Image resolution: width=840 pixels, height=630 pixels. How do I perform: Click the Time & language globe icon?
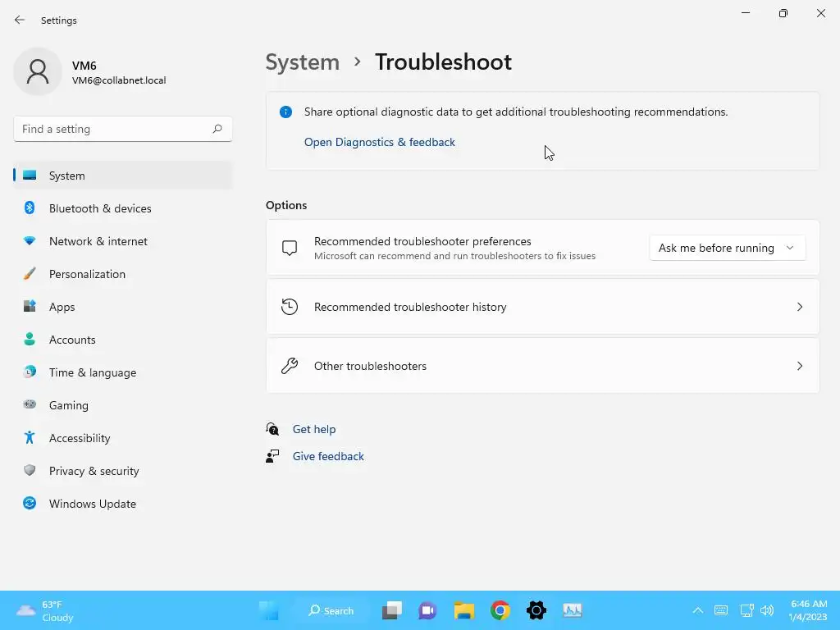(30, 372)
